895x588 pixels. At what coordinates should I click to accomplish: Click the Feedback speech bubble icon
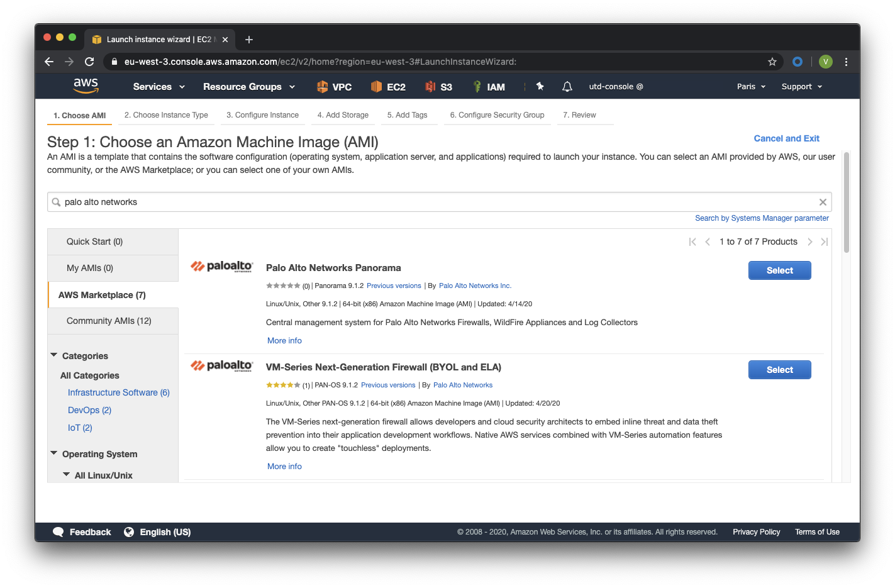click(x=58, y=532)
